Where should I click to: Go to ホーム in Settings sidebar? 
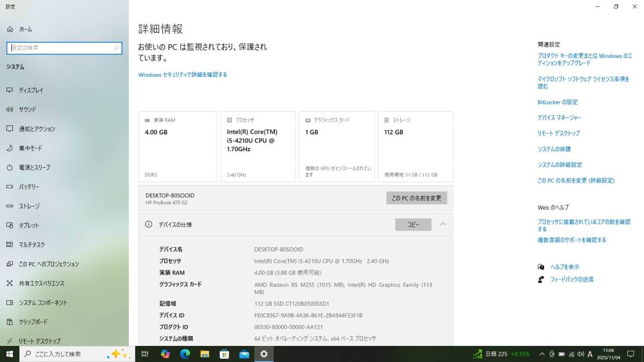(x=64, y=29)
